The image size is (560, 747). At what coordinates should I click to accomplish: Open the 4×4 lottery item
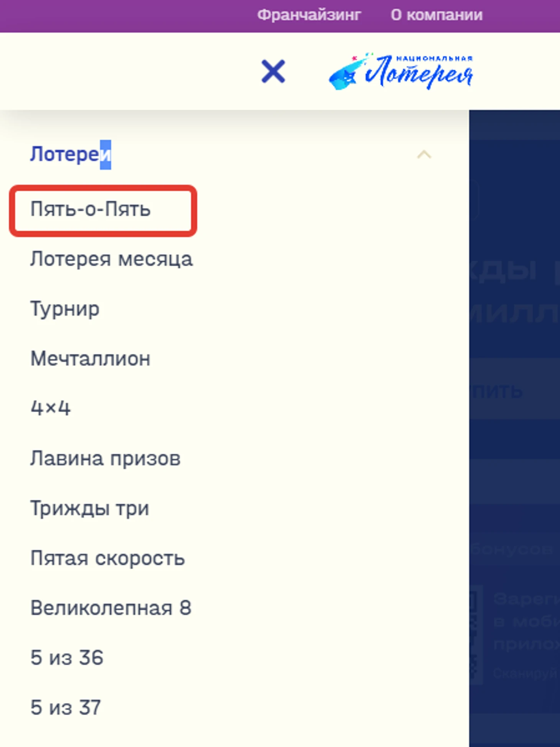(x=50, y=408)
